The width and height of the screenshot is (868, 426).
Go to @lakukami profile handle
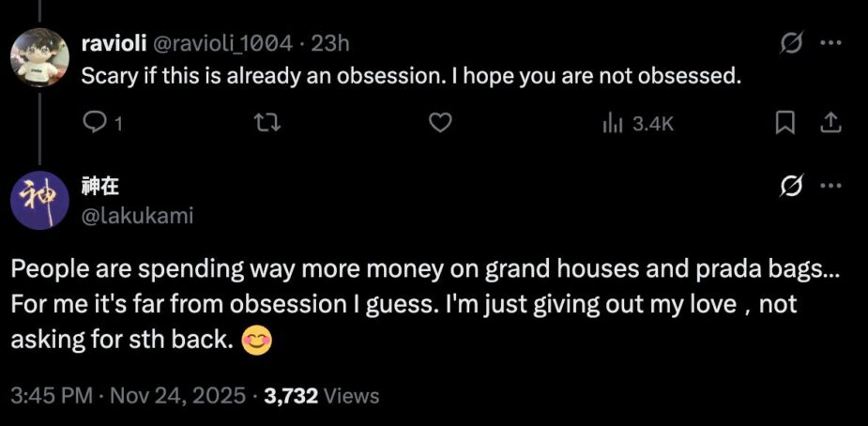pos(137,216)
